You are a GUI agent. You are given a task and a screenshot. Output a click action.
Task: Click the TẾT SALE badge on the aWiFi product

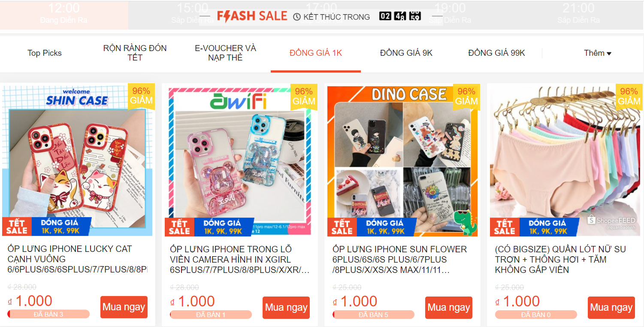click(179, 227)
